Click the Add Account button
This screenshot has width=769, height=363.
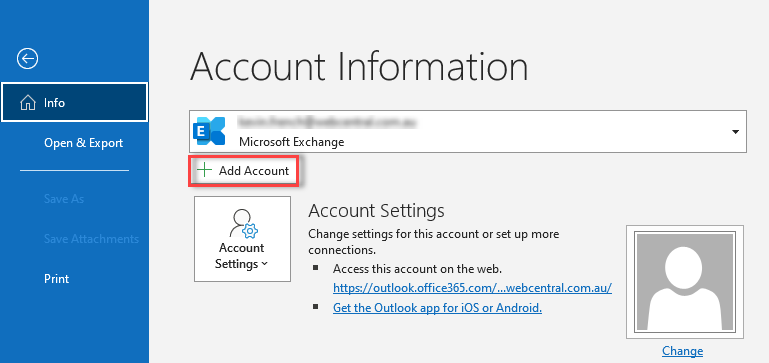coord(243,171)
